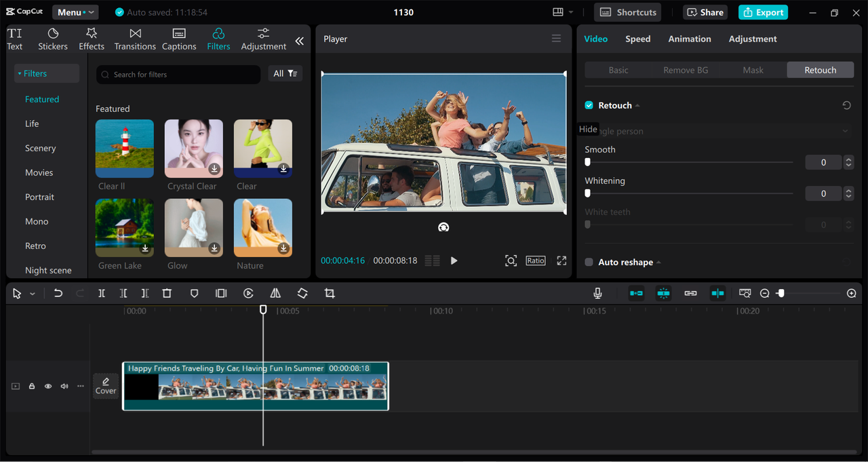Viewport: 868px width, 462px height.
Task: Click the reverse playback icon in toolbar
Action: [x=248, y=293]
